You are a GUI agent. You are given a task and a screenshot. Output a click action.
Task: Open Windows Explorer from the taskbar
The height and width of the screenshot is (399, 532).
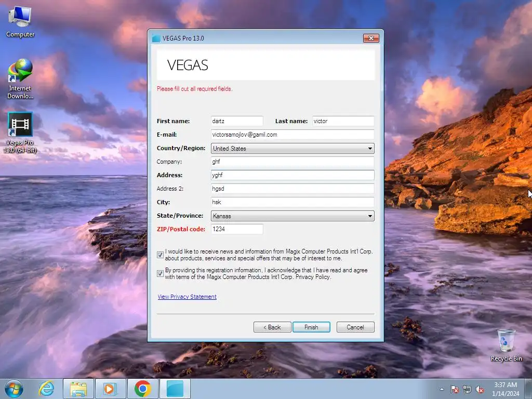coord(78,389)
